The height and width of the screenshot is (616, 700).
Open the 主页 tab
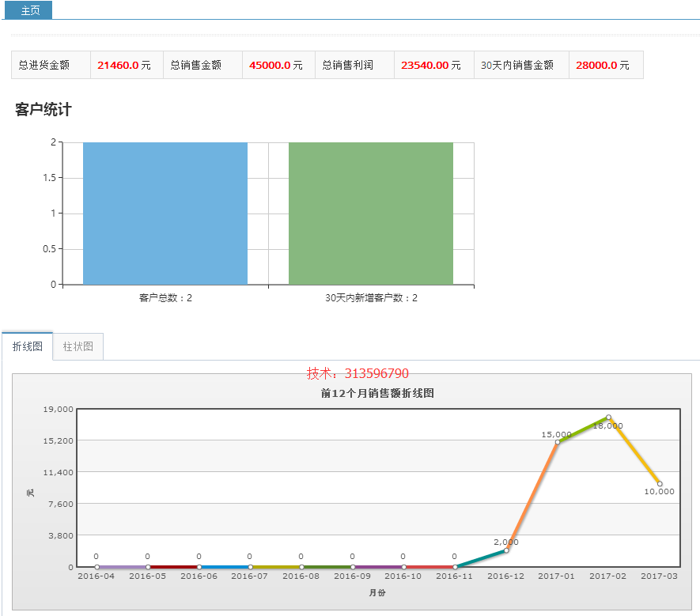(x=28, y=9)
